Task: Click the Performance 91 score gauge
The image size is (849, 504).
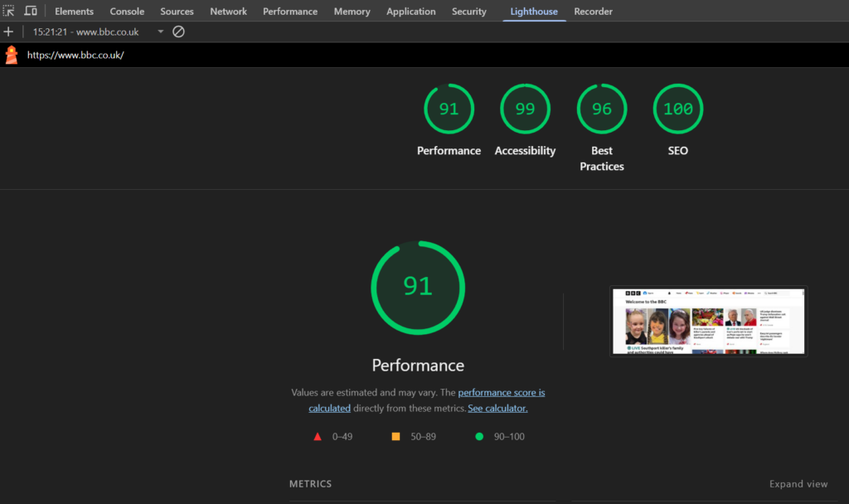Action: click(449, 109)
